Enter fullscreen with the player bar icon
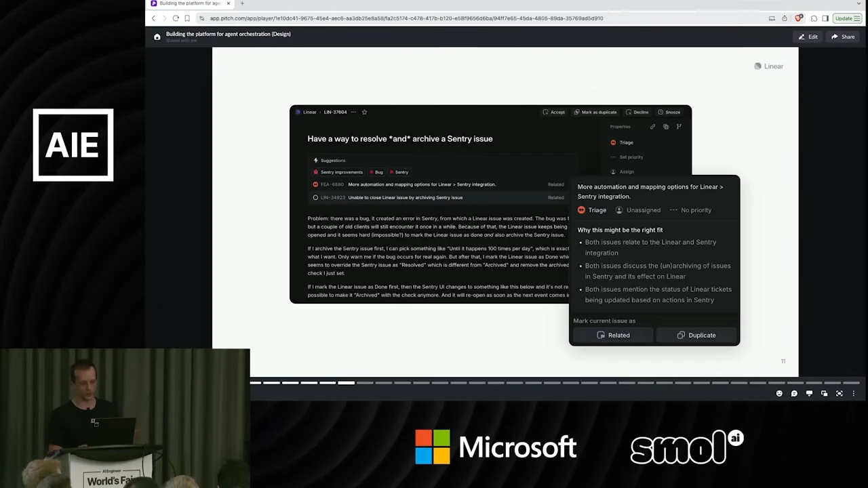This screenshot has width=868, height=488. tap(839, 393)
